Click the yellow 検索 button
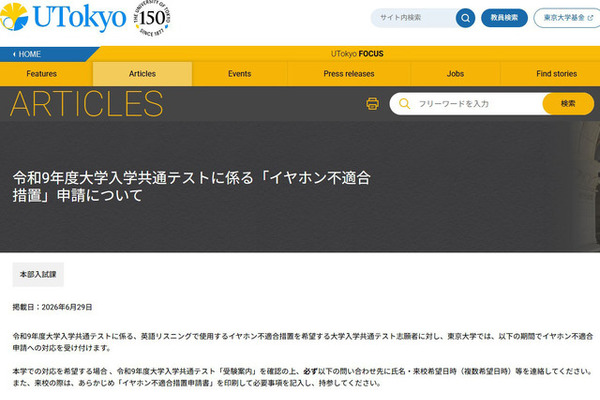 click(x=568, y=104)
